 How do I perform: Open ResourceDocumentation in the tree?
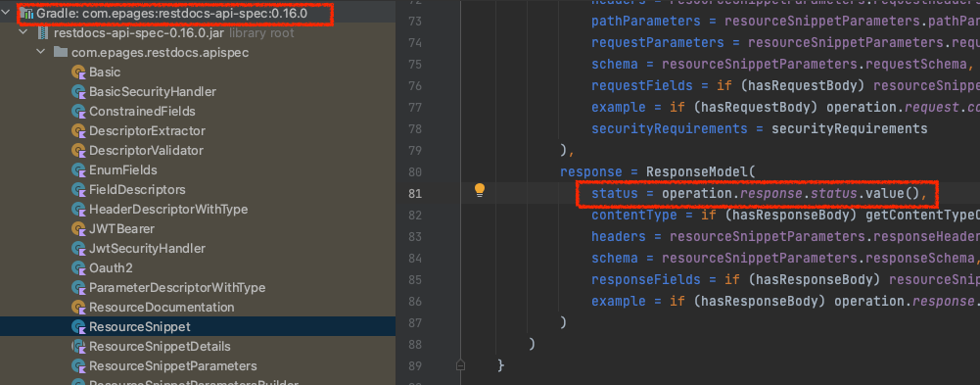point(162,308)
